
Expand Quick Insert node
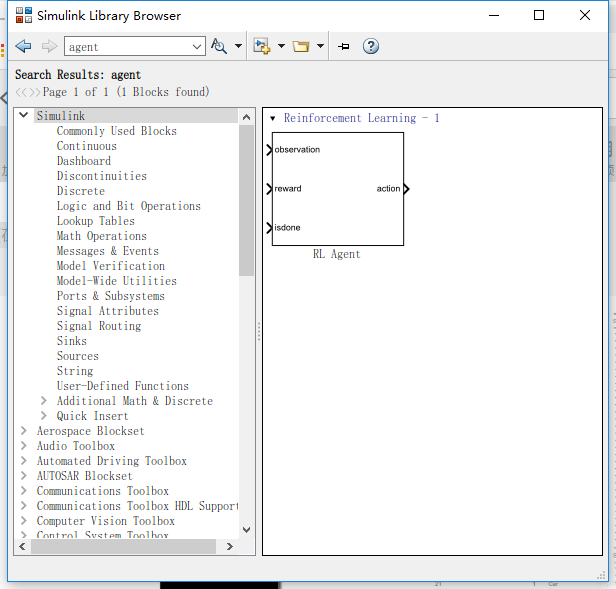pyautogui.click(x=44, y=416)
